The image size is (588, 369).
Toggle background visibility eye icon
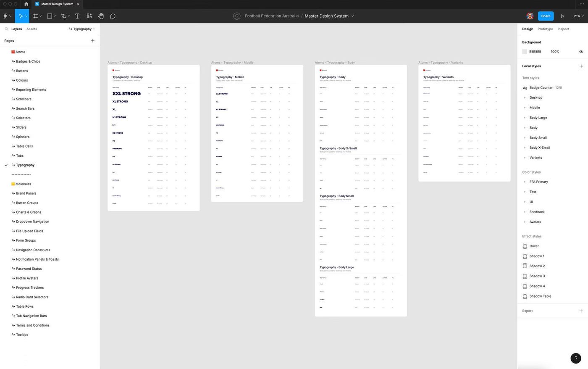pos(581,52)
